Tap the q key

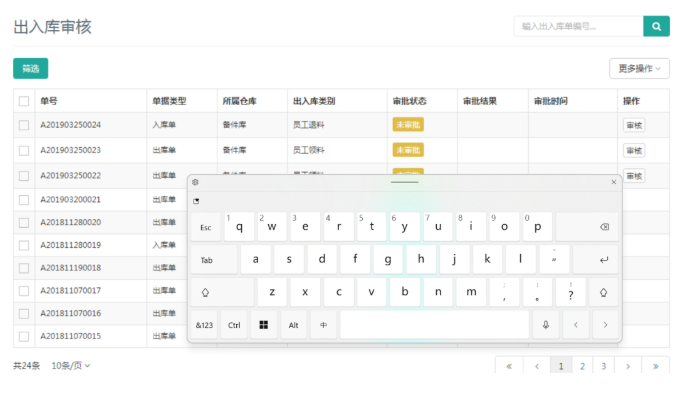pos(239,227)
